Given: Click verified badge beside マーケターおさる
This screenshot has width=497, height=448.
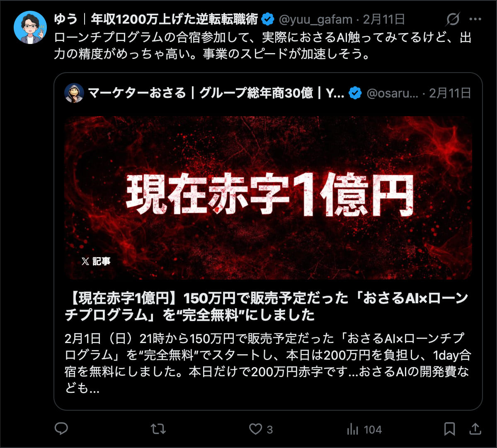Looking at the screenshot, I should [355, 93].
